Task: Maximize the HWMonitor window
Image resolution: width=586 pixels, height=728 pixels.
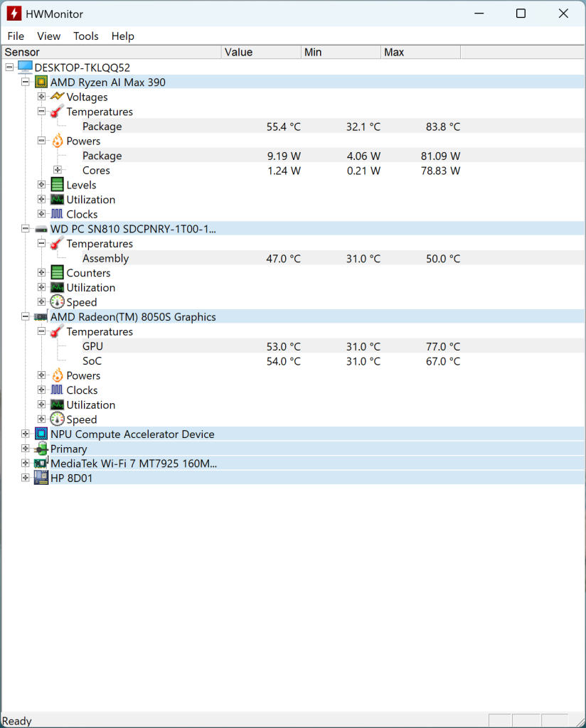Action: [521, 14]
